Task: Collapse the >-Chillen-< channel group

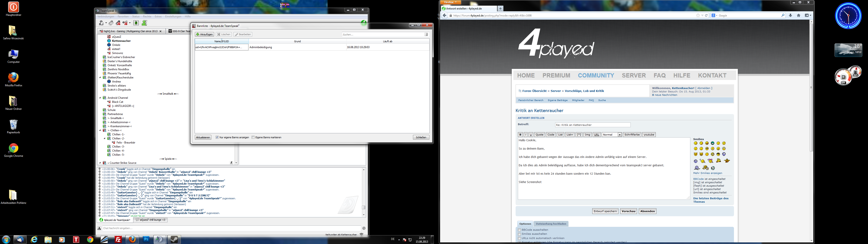Action: click(x=100, y=130)
